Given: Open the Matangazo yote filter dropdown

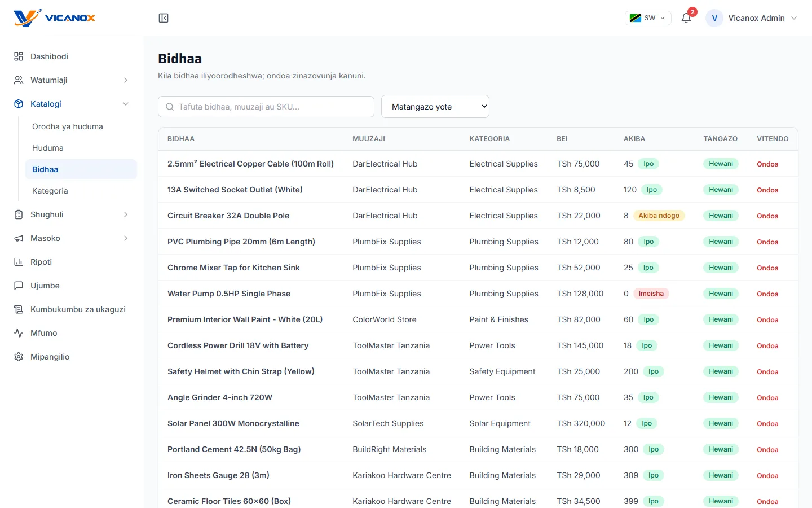Looking at the screenshot, I should coord(435,107).
